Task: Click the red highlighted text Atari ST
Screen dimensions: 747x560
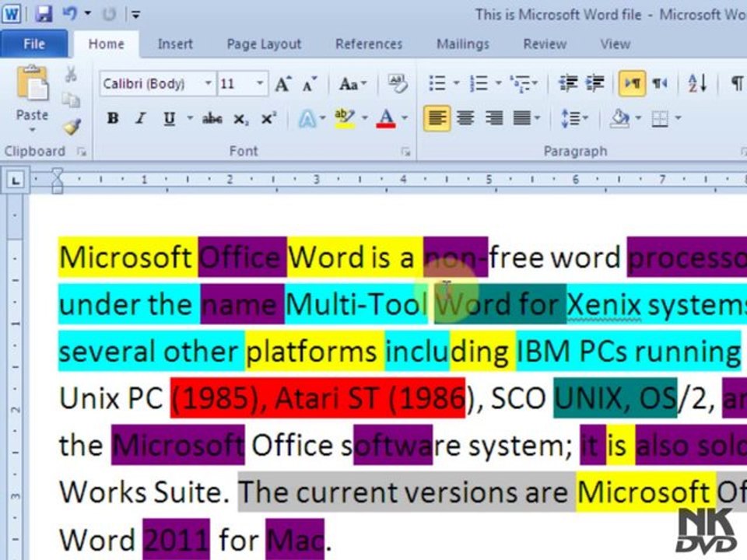Action: tap(325, 398)
